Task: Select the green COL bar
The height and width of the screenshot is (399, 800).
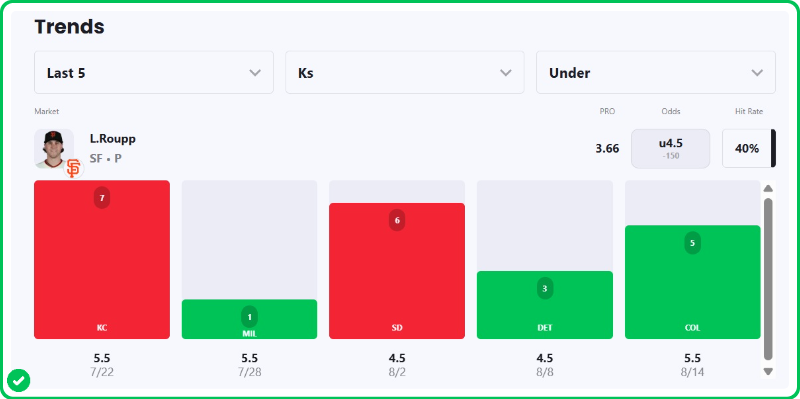Action: tap(692, 282)
